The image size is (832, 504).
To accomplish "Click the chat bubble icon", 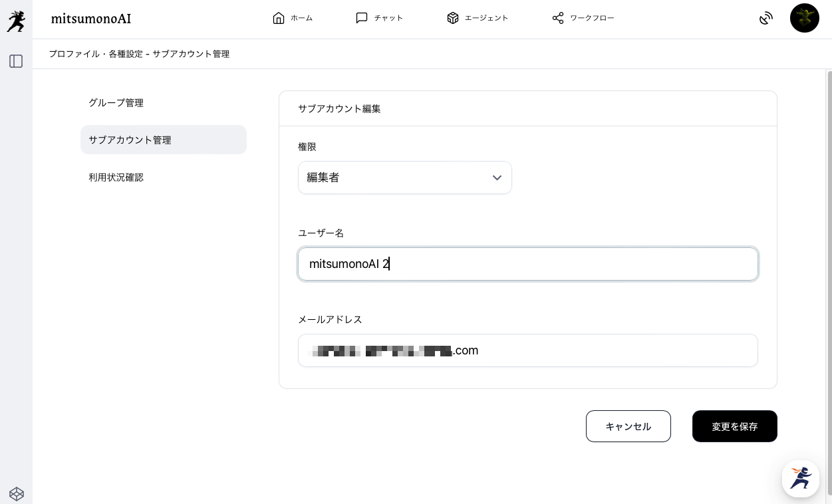I will pyautogui.click(x=362, y=18).
